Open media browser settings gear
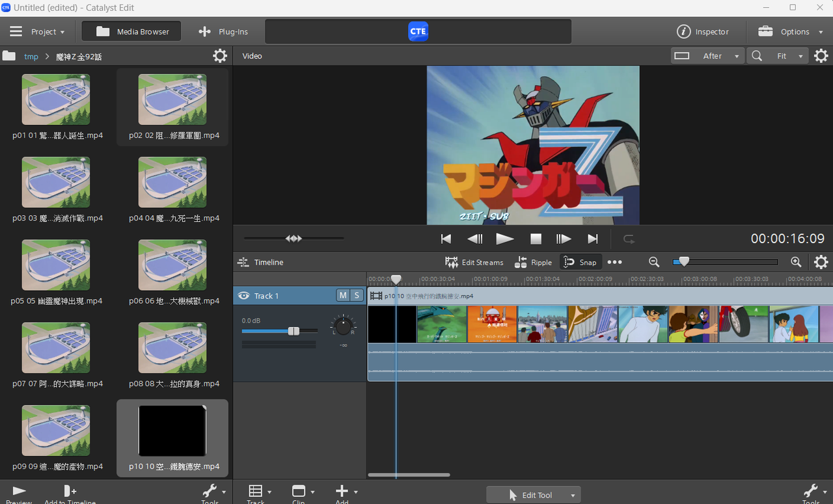Viewport: 833px width, 504px height. point(220,56)
